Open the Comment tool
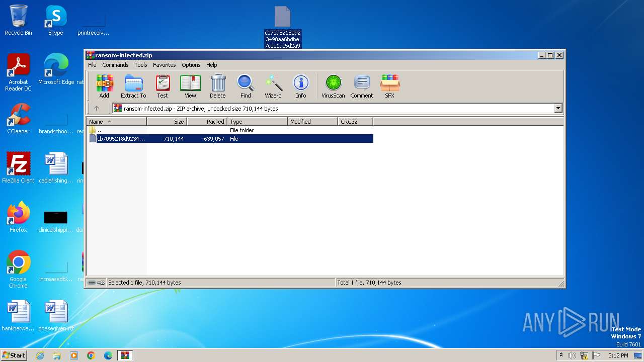This screenshot has height=362, width=644. 362,86
